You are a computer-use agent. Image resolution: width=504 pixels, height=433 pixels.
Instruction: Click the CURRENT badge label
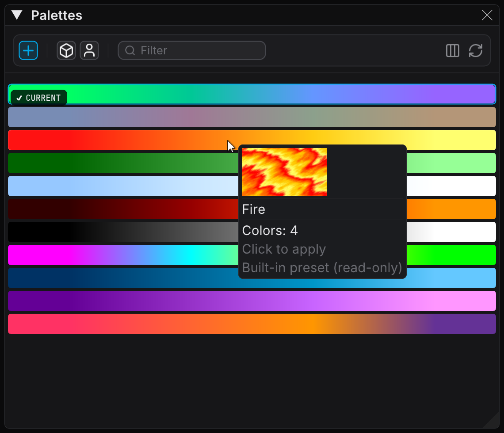[x=39, y=98]
